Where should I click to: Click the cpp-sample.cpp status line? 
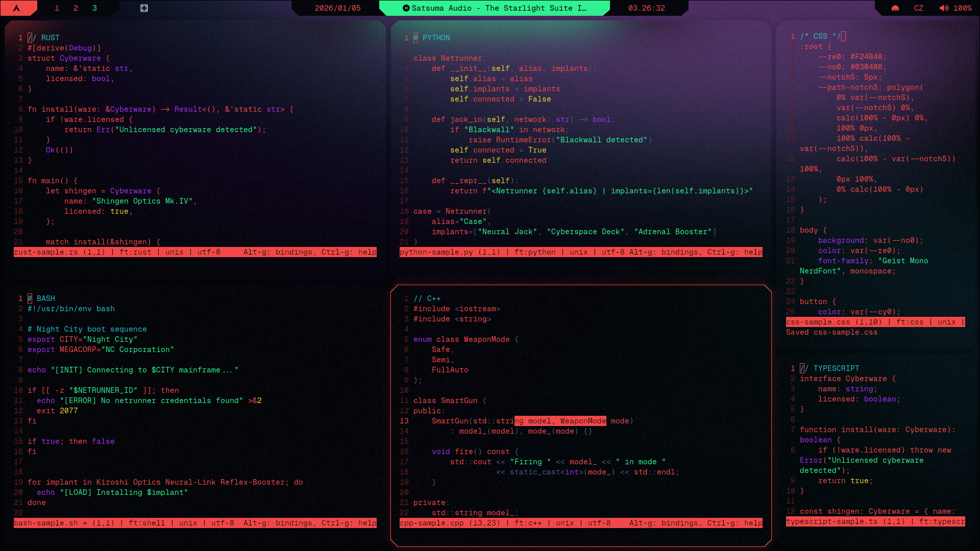point(581,523)
